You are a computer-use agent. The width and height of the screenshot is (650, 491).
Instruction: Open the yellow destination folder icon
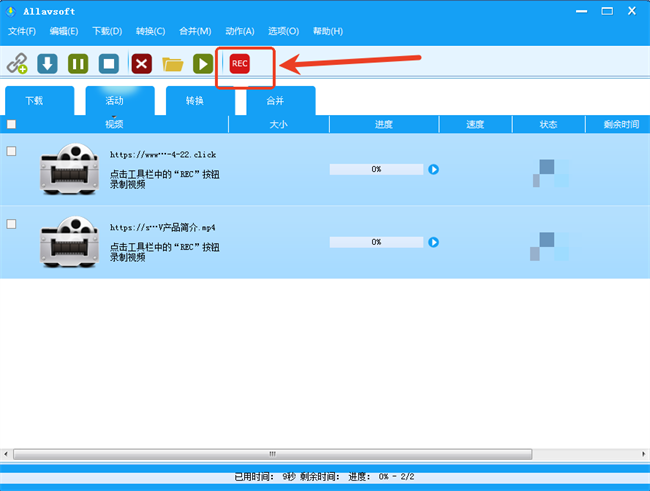[x=173, y=64]
